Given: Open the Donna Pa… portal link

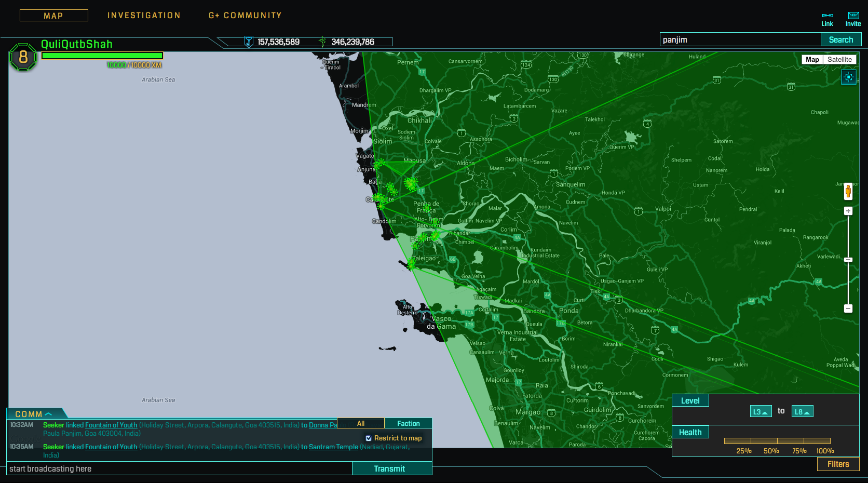Looking at the screenshot, I should coord(323,425).
